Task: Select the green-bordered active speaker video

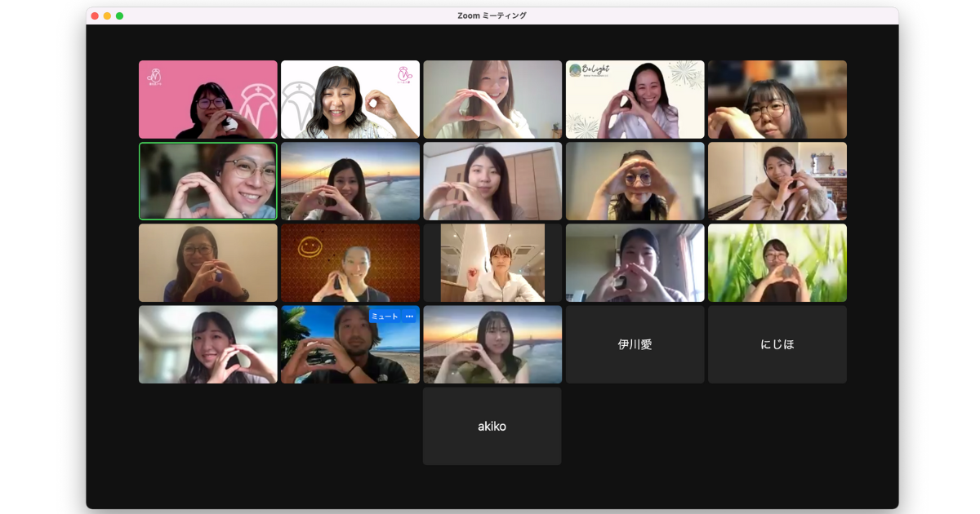Action: [207, 181]
